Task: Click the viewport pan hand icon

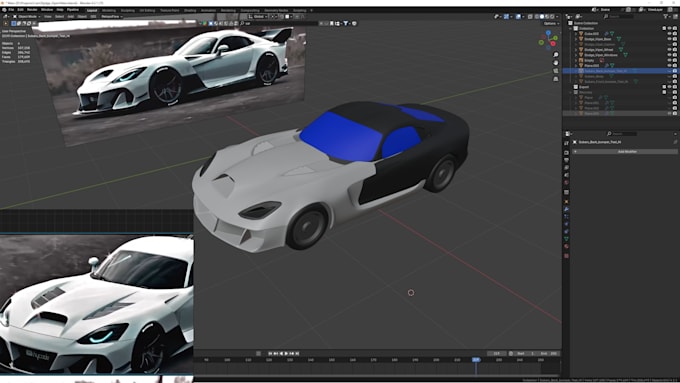Action: click(556, 62)
